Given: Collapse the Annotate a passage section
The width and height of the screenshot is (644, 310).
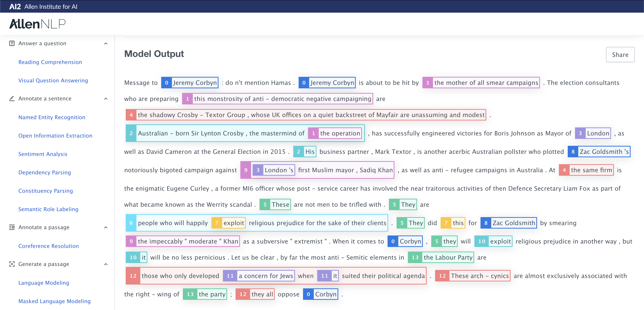Looking at the screenshot, I should [106, 227].
